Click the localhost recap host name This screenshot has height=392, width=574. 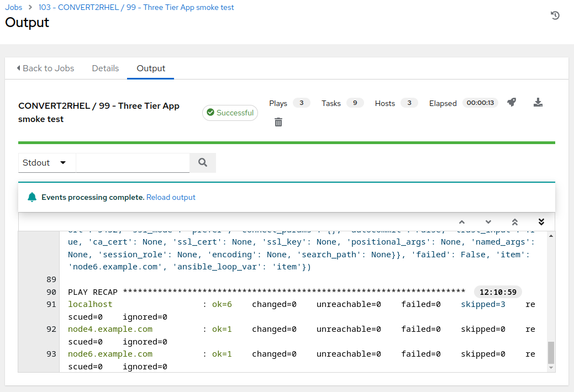coord(90,304)
